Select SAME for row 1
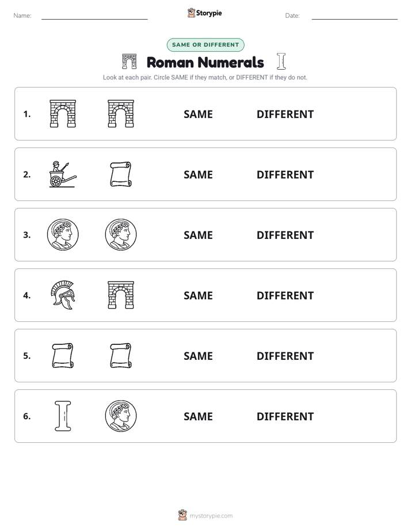Screen dimensions: 411x532 [198, 115]
